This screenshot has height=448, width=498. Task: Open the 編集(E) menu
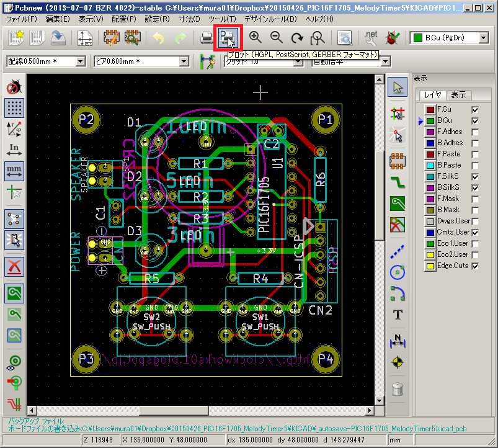(58, 19)
